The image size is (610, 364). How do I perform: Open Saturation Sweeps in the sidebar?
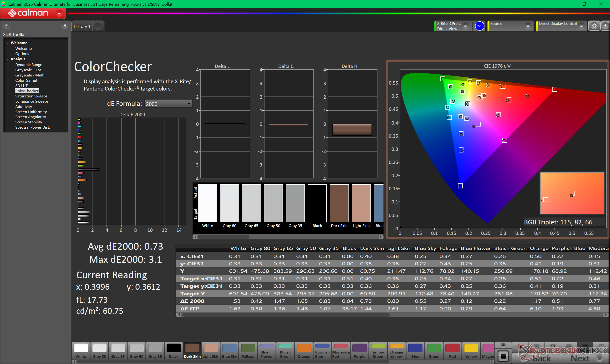pos(31,96)
